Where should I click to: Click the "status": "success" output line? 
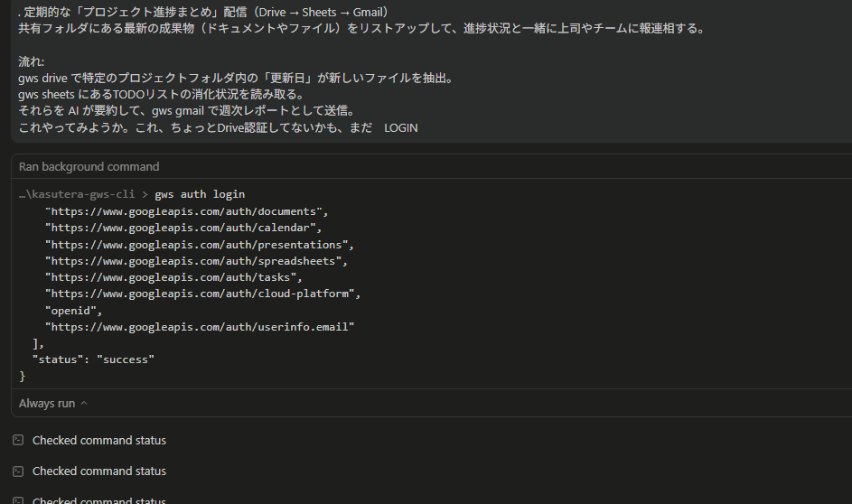(93, 359)
